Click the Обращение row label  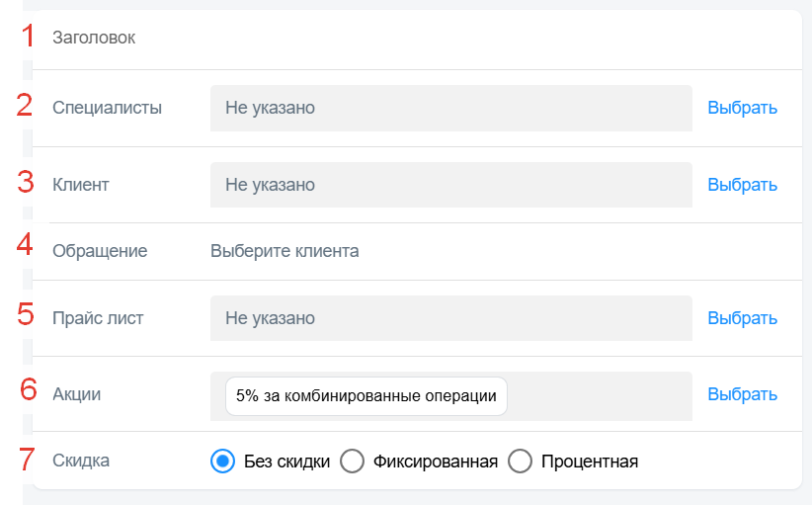pos(100,251)
